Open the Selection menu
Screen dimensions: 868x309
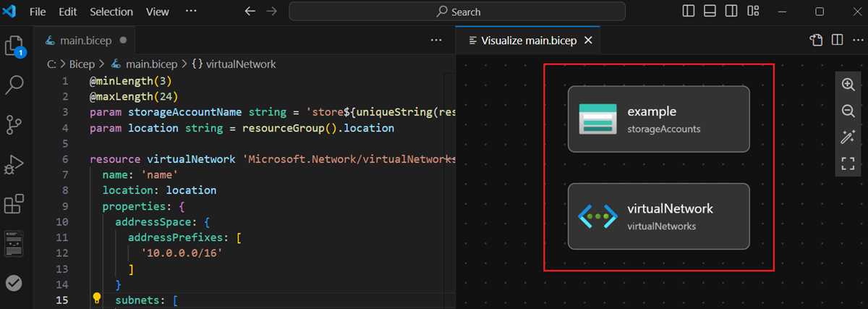point(111,12)
